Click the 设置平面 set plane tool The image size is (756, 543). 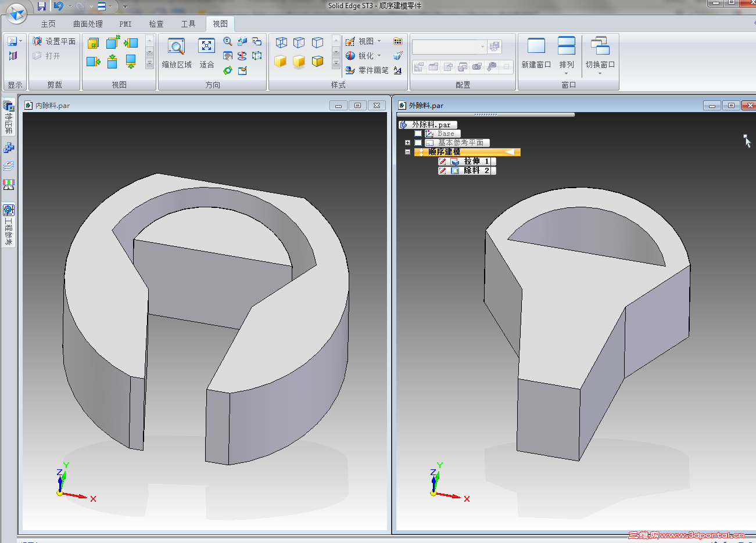point(54,41)
